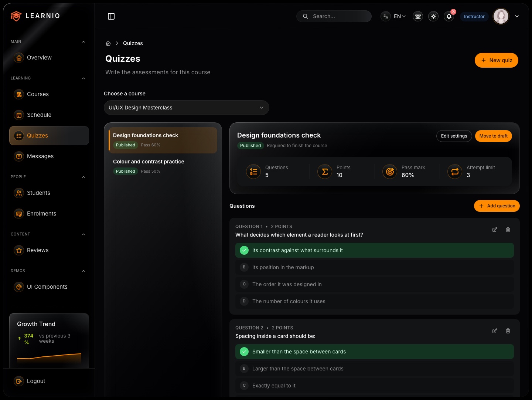532x400 pixels.
Task: Open Courses in the sidebar
Action: (x=49, y=94)
